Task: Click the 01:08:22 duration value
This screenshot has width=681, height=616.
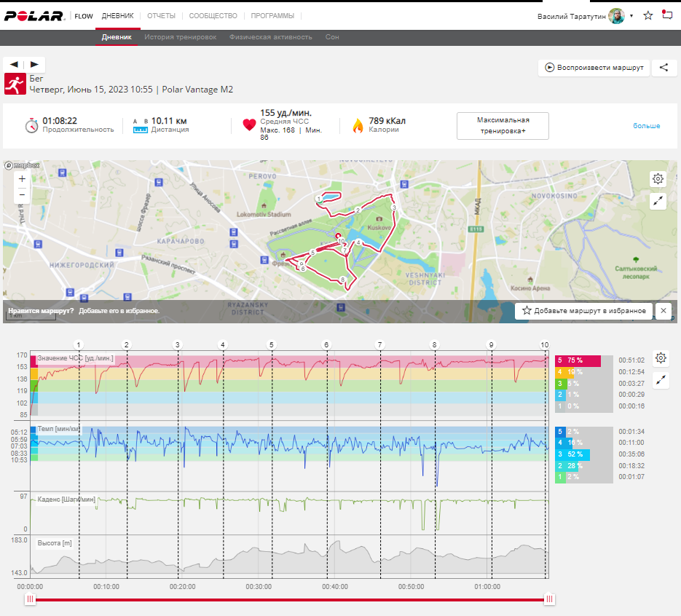Action: pos(60,121)
